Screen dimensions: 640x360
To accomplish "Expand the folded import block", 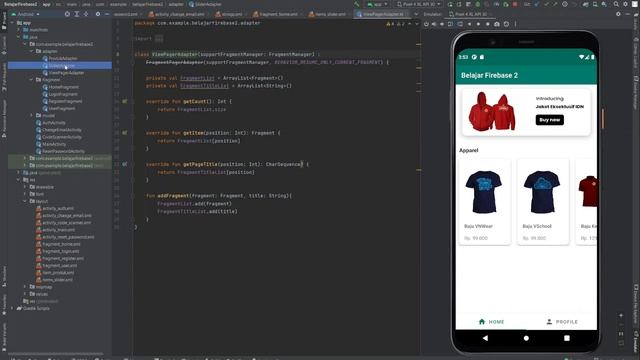I will (x=159, y=39).
